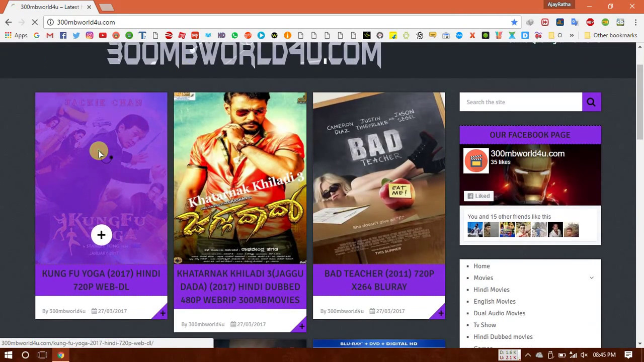Open the Gmail bookmark
Image resolution: width=644 pixels, height=362 pixels.
(50, 35)
